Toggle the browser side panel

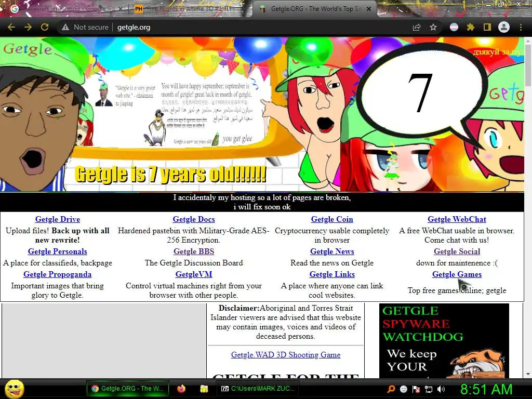coord(487,27)
